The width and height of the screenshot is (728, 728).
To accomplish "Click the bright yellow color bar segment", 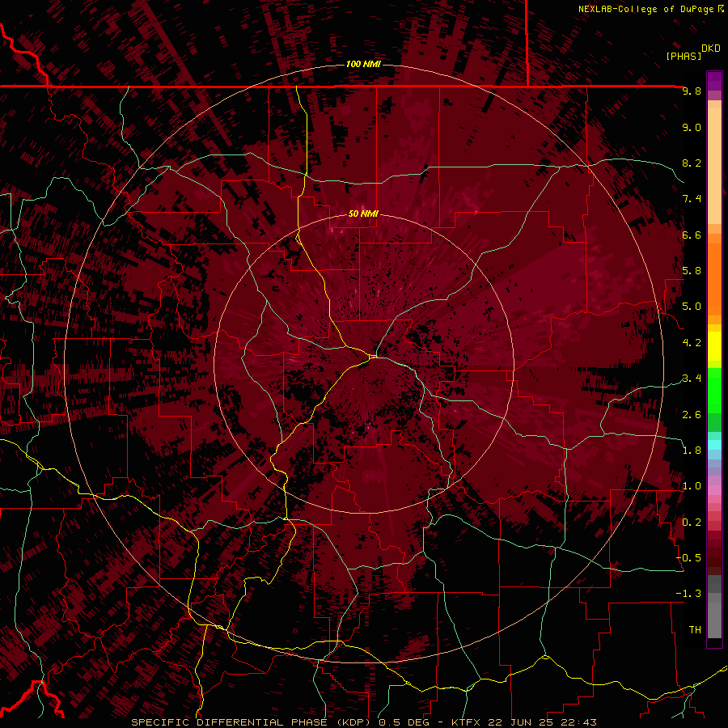I will pyautogui.click(x=714, y=346).
